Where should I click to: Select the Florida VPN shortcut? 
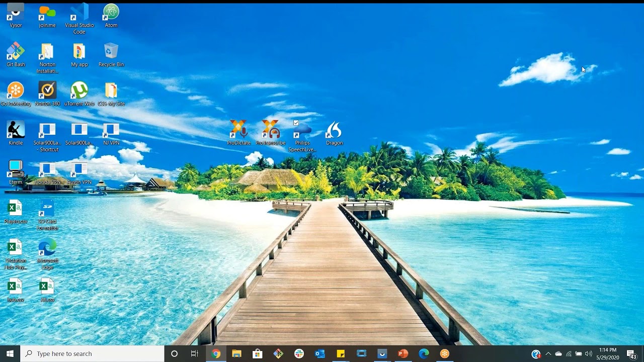47,173
